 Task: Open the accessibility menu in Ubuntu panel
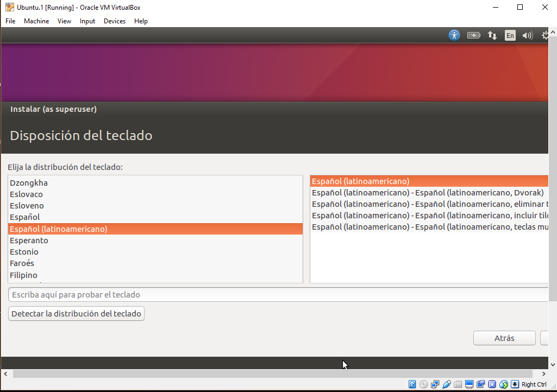coord(454,35)
